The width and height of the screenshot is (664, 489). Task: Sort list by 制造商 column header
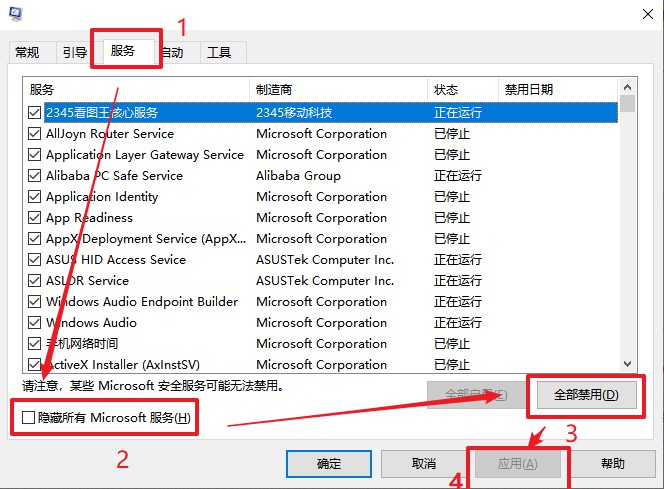(338, 89)
